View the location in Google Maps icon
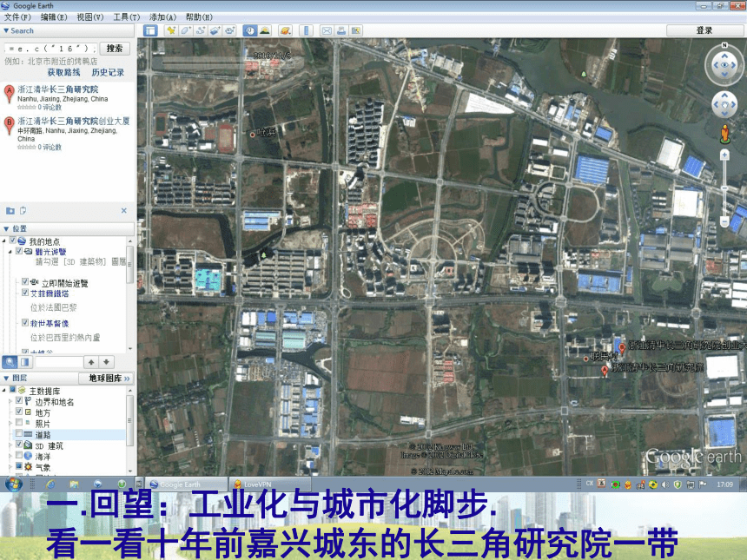Image resolution: width=747 pixels, height=560 pixels. pos(355,31)
